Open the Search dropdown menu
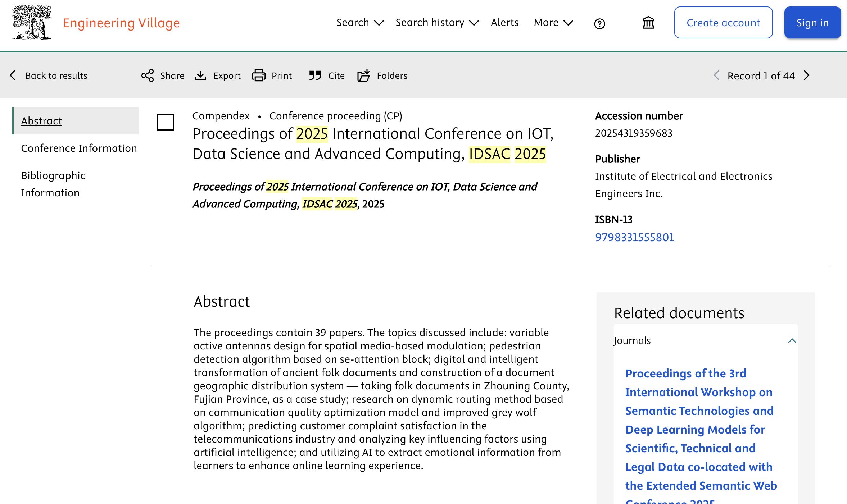 tap(360, 23)
